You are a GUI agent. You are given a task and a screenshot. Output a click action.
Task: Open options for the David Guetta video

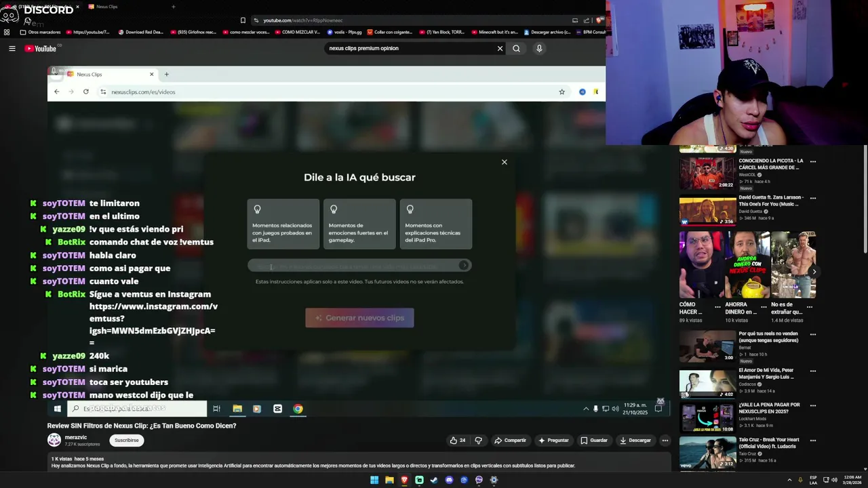pyautogui.click(x=813, y=199)
